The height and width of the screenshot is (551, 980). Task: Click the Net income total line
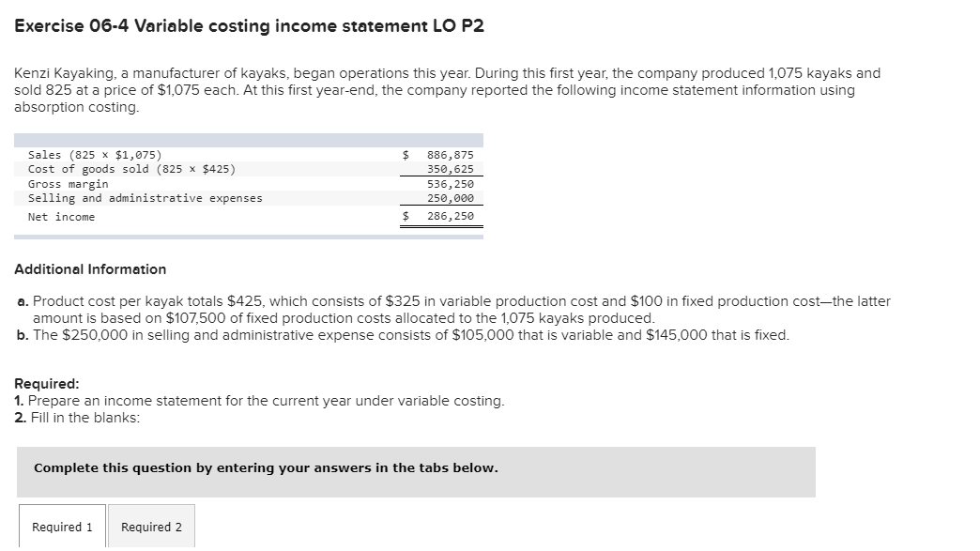(x=65, y=216)
